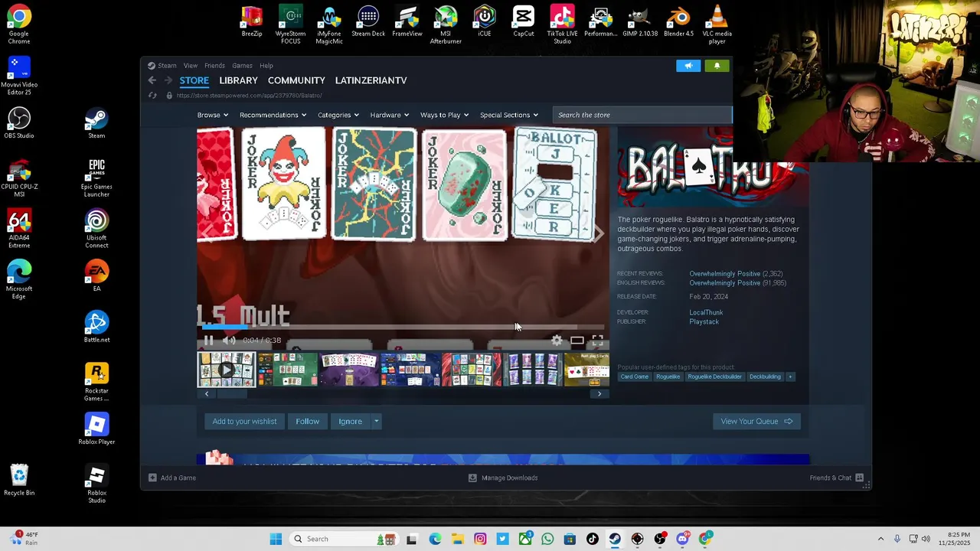Mute the trailer volume icon

point(229,340)
